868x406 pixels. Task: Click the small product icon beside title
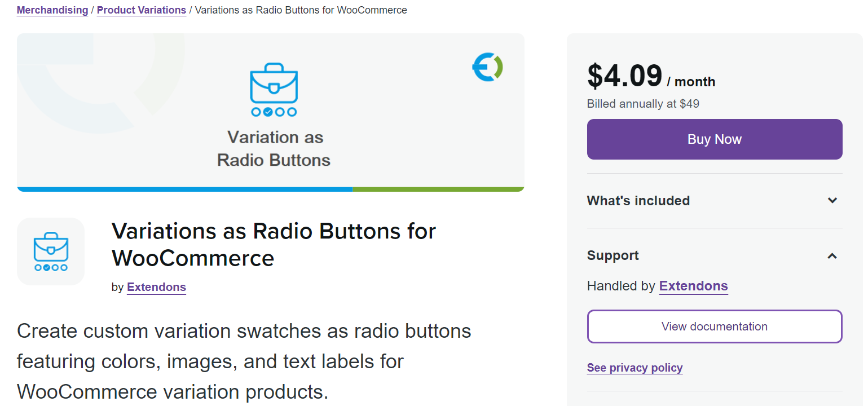click(x=51, y=251)
